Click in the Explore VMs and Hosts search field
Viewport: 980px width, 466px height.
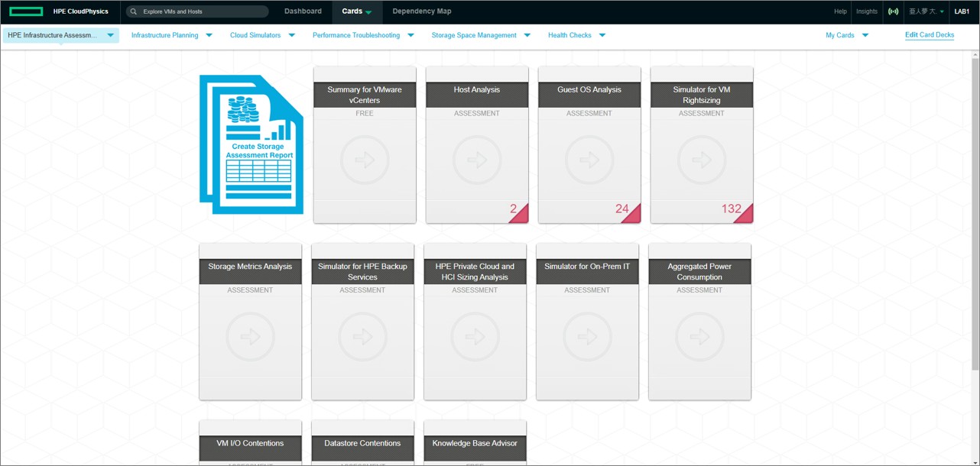(197, 11)
